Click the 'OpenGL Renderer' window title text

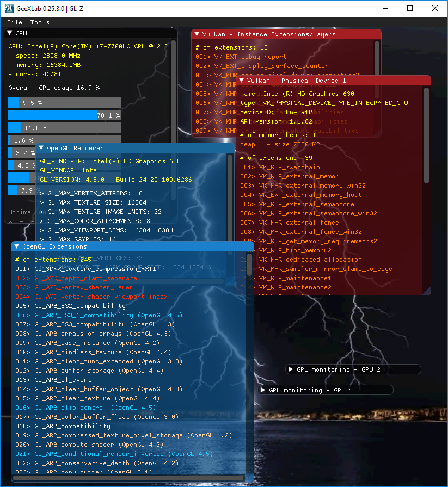coord(75,148)
